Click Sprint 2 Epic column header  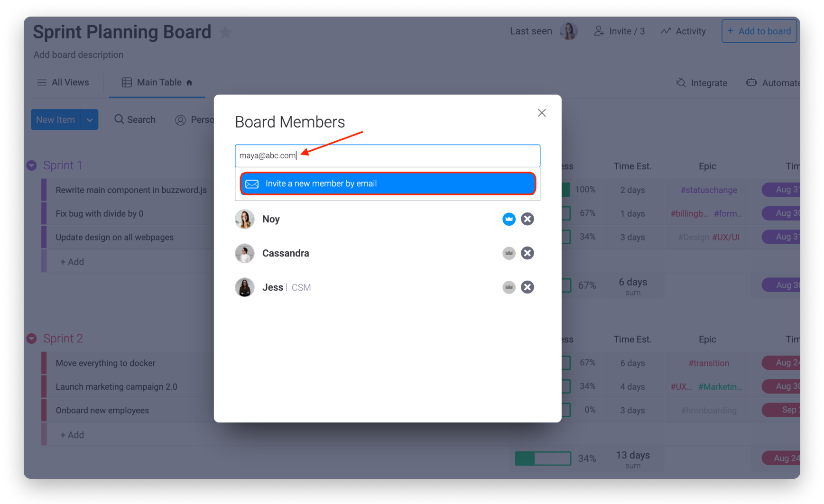[x=707, y=339]
